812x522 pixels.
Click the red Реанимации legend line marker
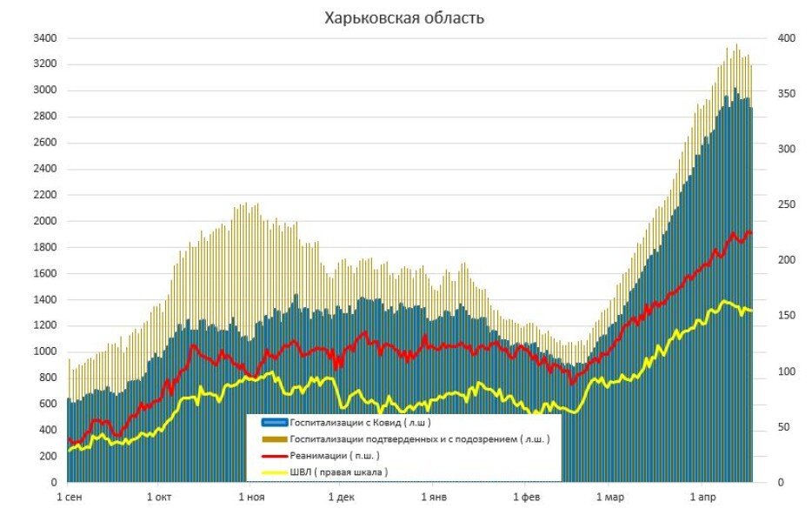(275, 455)
